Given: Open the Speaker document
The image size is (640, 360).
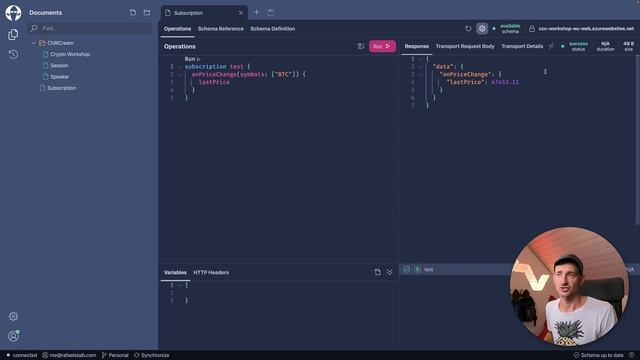Looking at the screenshot, I should (x=60, y=77).
